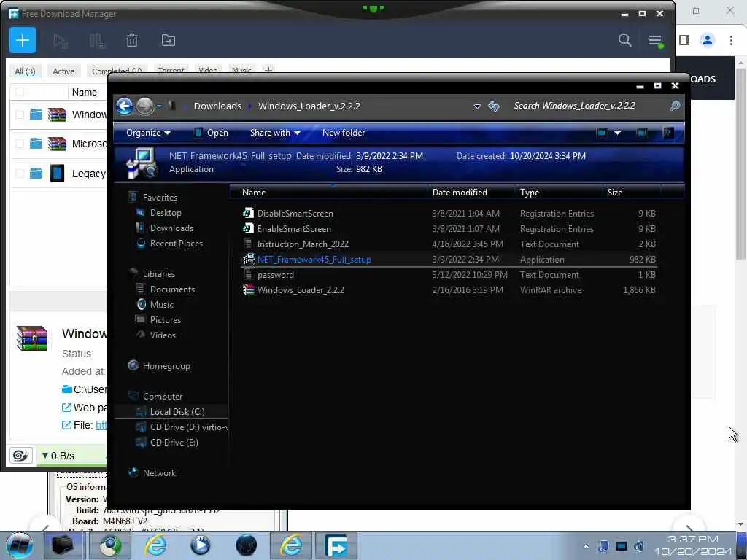
Task: Open Chrome three-dot menu
Action: (731, 41)
